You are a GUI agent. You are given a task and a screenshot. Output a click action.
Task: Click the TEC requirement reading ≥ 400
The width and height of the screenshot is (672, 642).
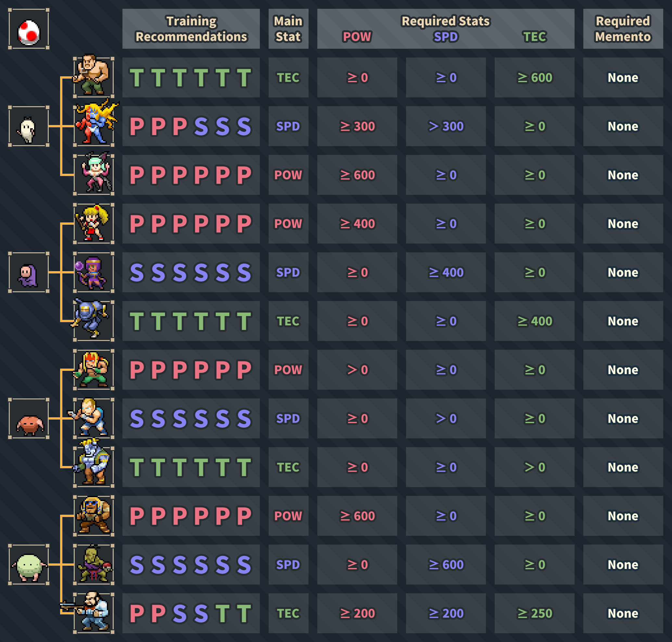pyautogui.click(x=535, y=321)
